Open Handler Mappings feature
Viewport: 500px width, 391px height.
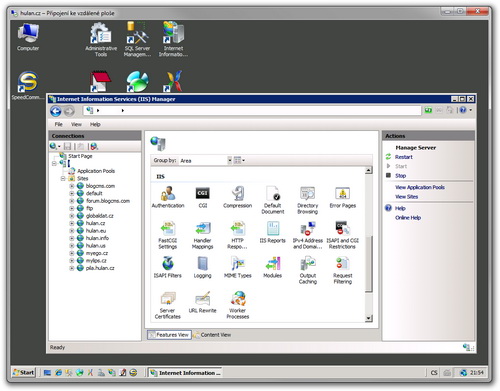pyautogui.click(x=203, y=235)
